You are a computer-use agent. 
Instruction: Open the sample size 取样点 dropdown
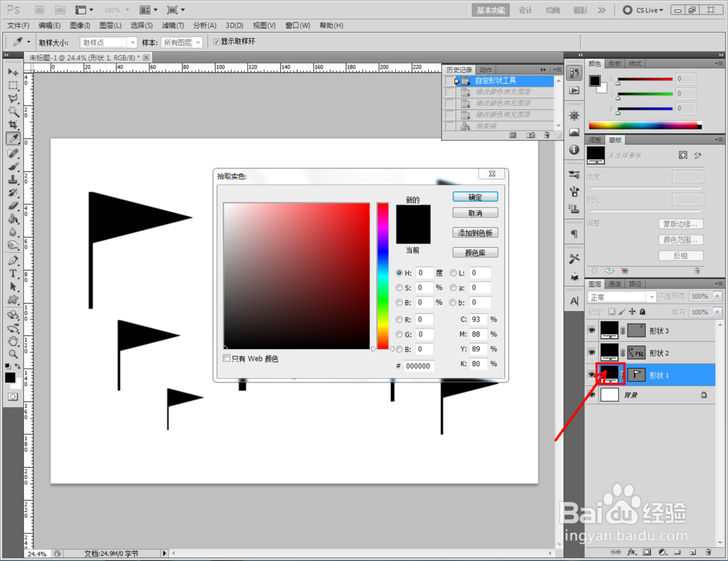click(x=108, y=42)
